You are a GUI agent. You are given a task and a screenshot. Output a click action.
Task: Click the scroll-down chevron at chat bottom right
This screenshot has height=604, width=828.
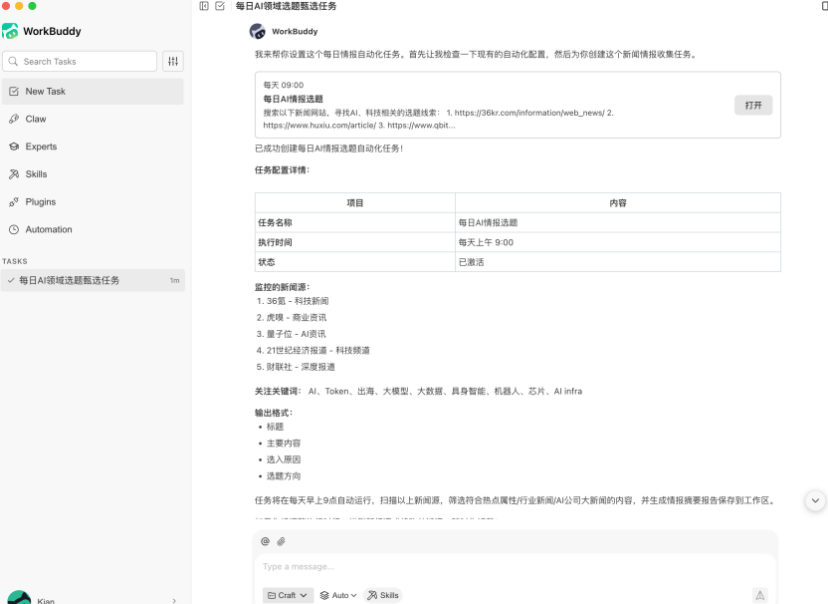click(x=815, y=498)
